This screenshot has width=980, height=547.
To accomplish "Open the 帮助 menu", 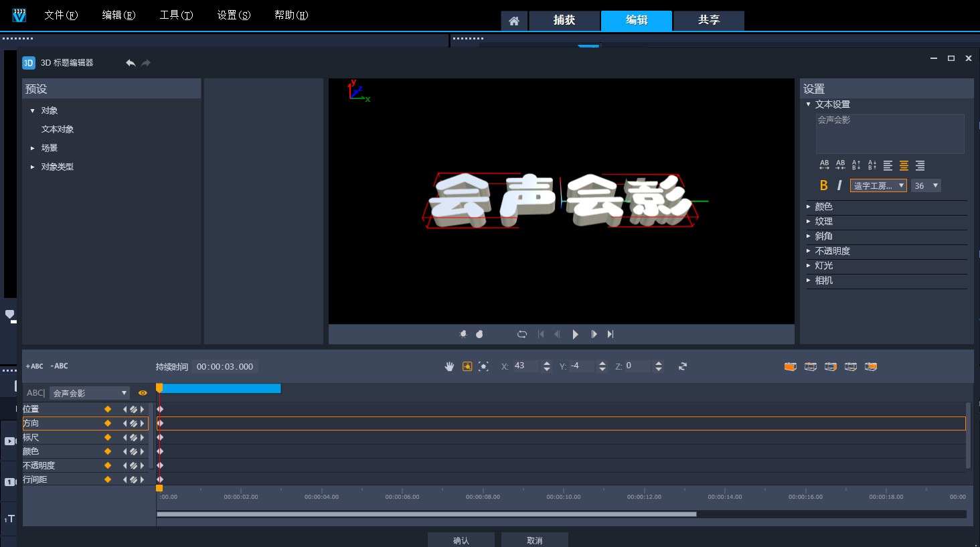I will point(291,15).
